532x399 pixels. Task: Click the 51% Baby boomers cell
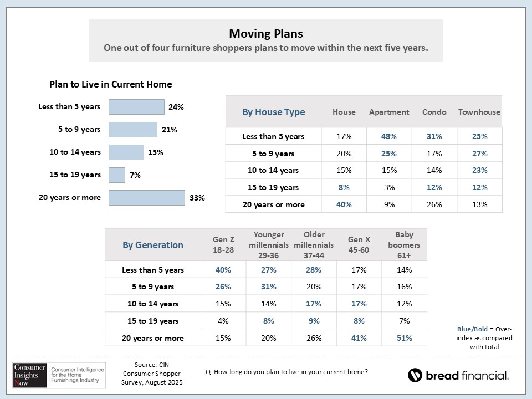tap(405, 338)
